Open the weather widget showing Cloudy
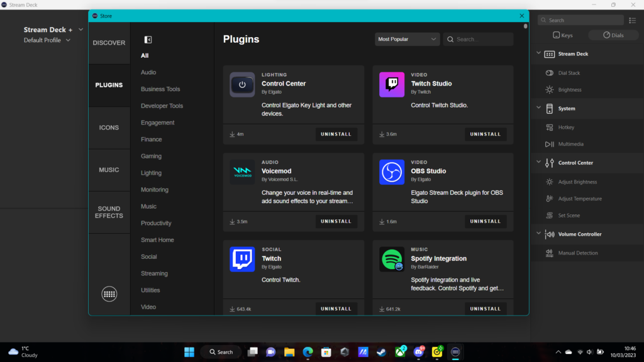 coord(23,352)
